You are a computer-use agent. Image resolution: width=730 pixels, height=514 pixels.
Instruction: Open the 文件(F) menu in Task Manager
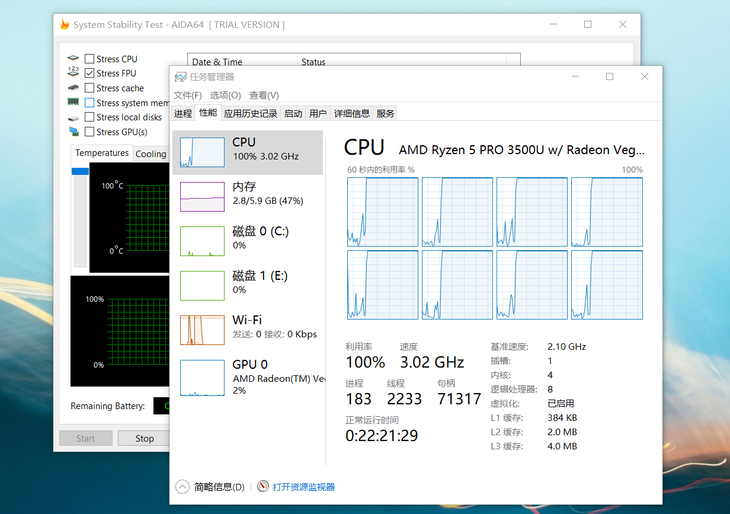(x=188, y=95)
